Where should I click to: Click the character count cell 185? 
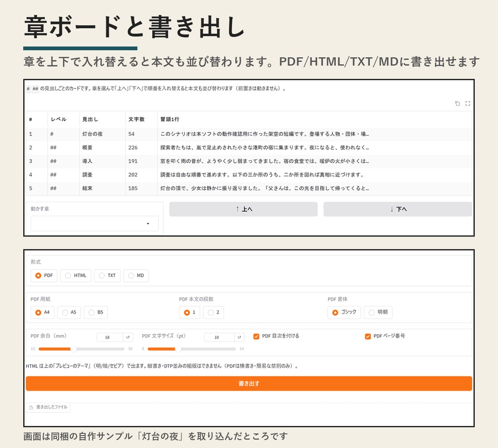pyautogui.click(x=142, y=188)
